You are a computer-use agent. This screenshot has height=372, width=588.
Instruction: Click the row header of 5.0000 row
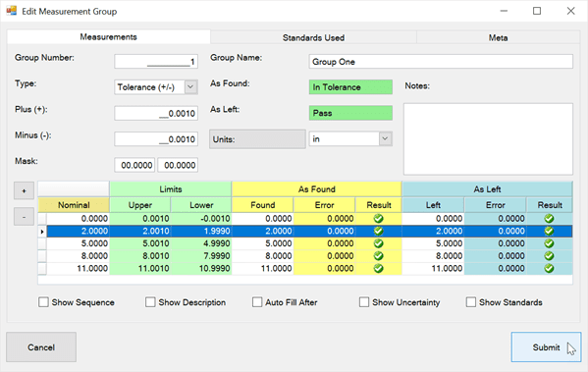pos(42,243)
